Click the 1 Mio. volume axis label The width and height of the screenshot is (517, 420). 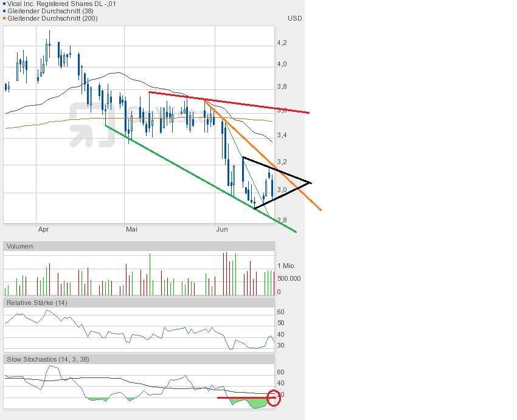pyautogui.click(x=286, y=266)
